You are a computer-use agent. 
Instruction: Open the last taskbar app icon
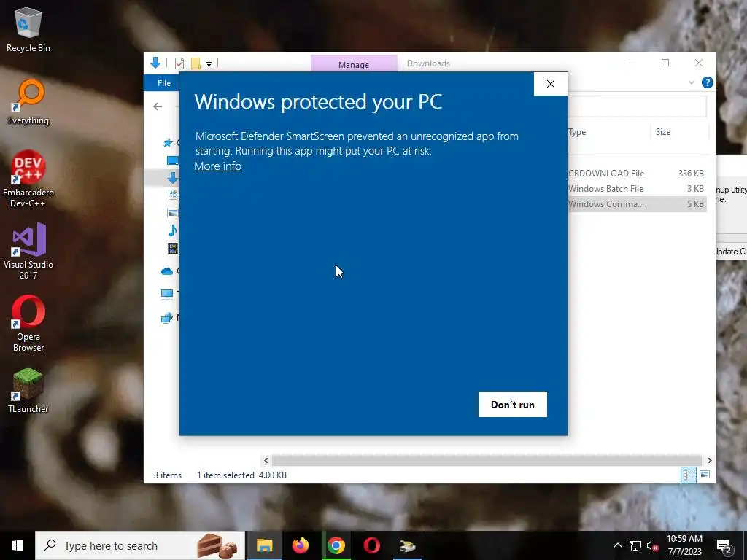click(x=407, y=545)
